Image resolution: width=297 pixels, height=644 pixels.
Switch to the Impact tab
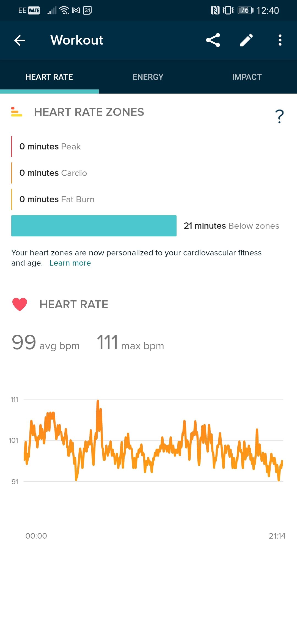click(x=247, y=77)
